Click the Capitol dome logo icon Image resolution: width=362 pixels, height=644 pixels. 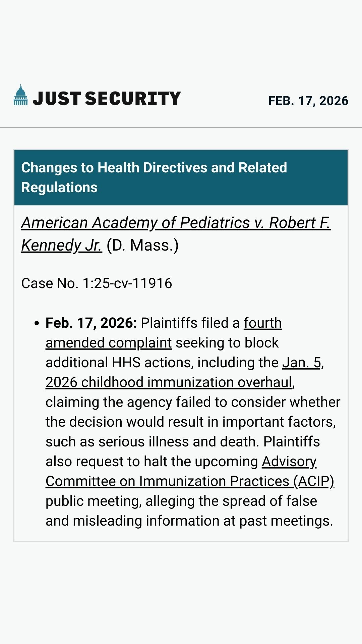click(20, 95)
